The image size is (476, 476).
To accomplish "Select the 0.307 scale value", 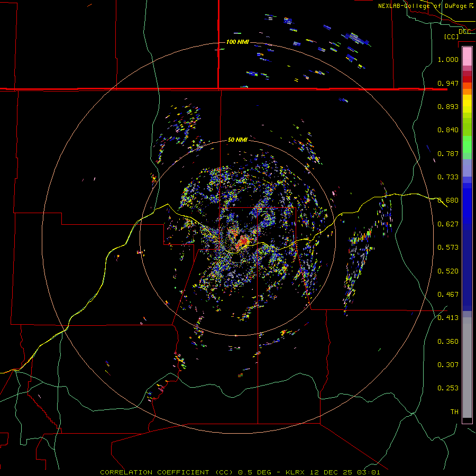I will [448, 364].
